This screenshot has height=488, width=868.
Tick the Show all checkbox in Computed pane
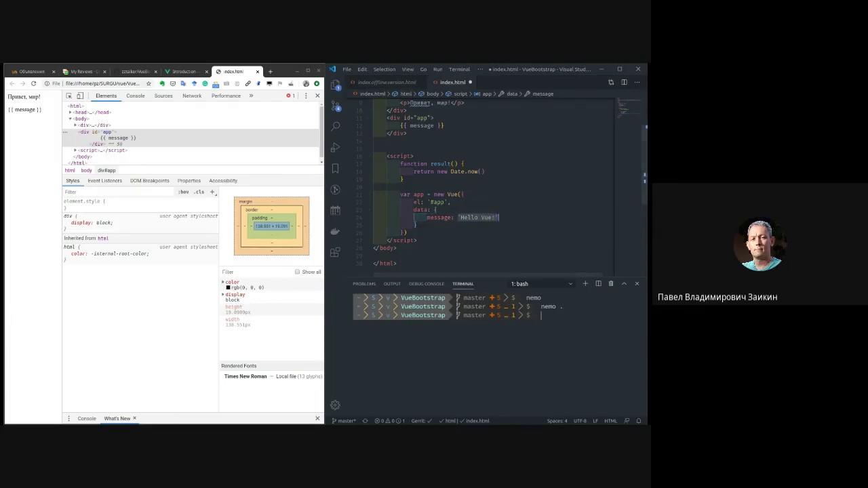297,272
